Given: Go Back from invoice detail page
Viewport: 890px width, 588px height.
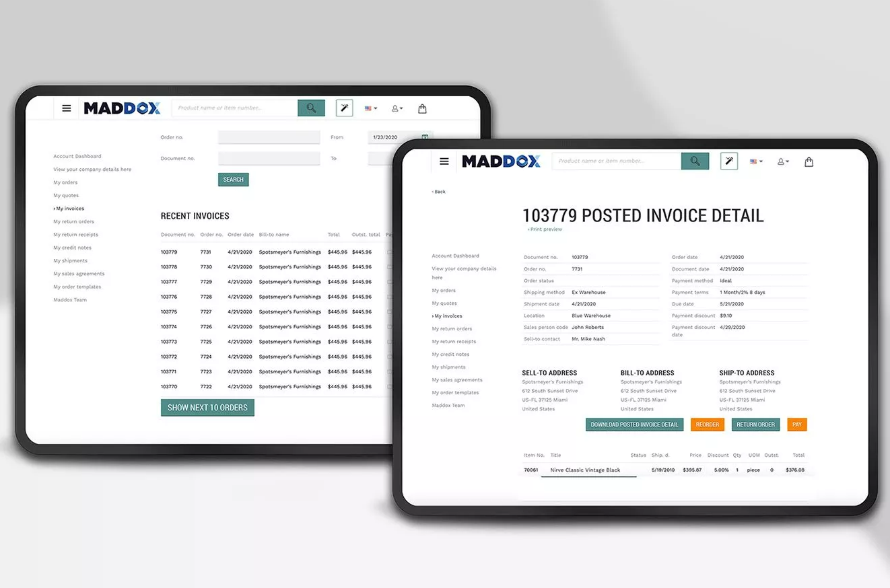Looking at the screenshot, I should point(439,192).
